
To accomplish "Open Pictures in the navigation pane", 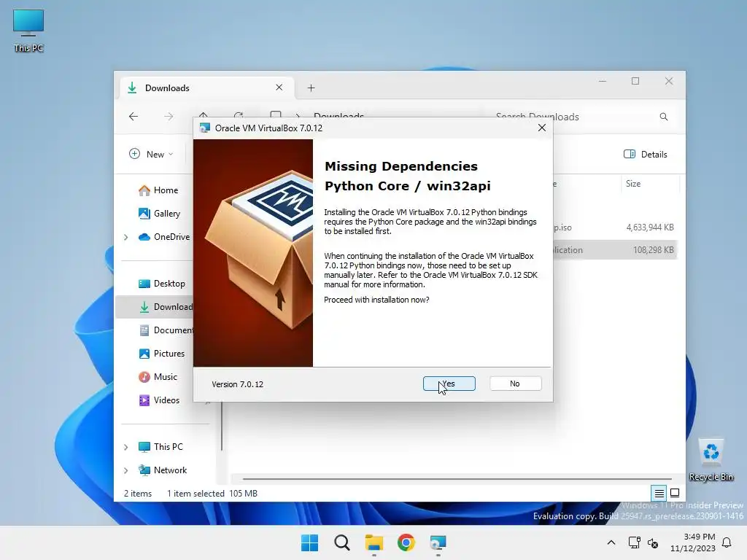I will point(161,354).
